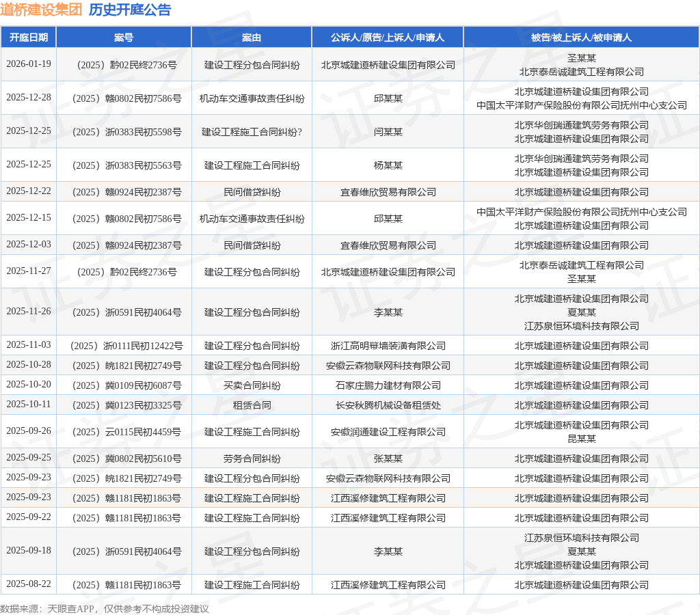Click 民间借贷纠纷 in the 2025-12-03 row
The height and width of the screenshot is (615, 700).
(252, 245)
